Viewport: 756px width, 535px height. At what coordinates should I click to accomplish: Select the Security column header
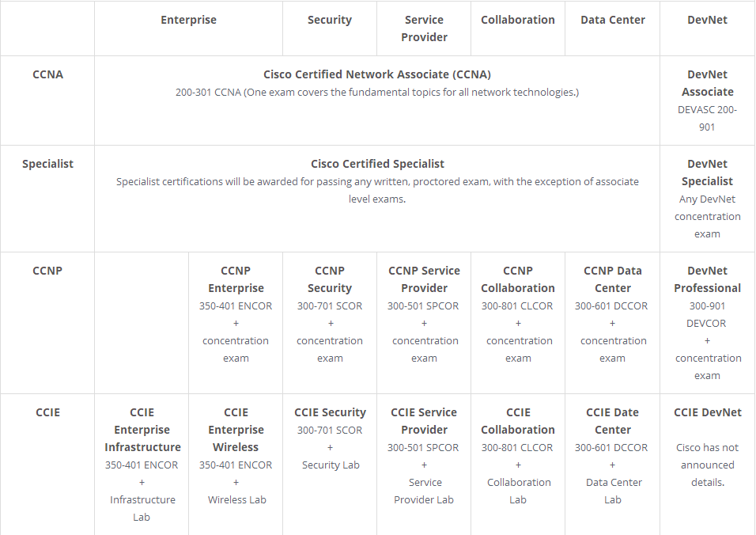click(x=330, y=20)
